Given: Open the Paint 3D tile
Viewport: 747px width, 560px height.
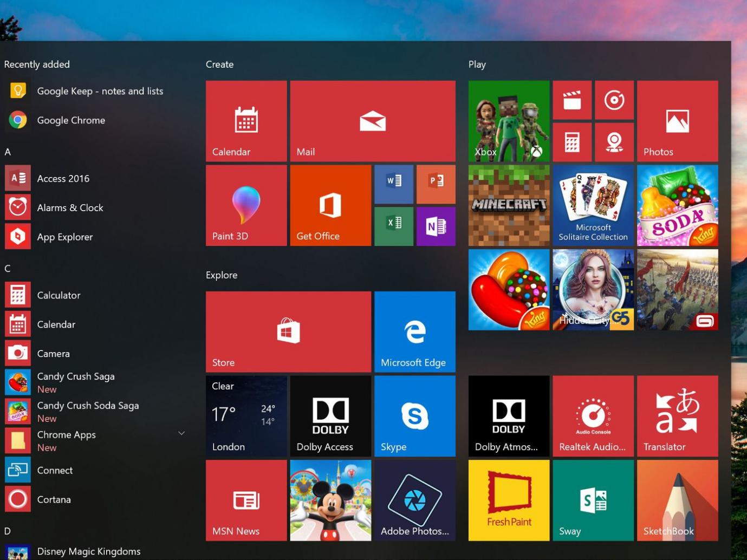Looking at the screenshot, I should tap(246, 205).
